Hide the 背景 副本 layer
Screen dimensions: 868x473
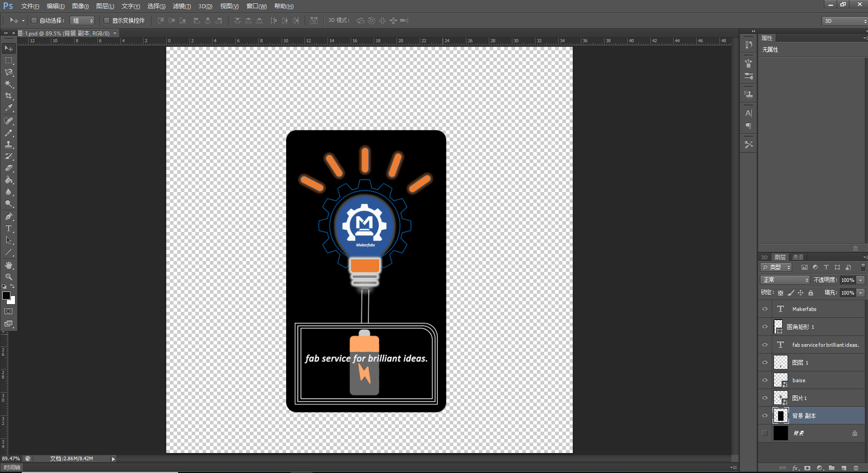coord(765,415)
